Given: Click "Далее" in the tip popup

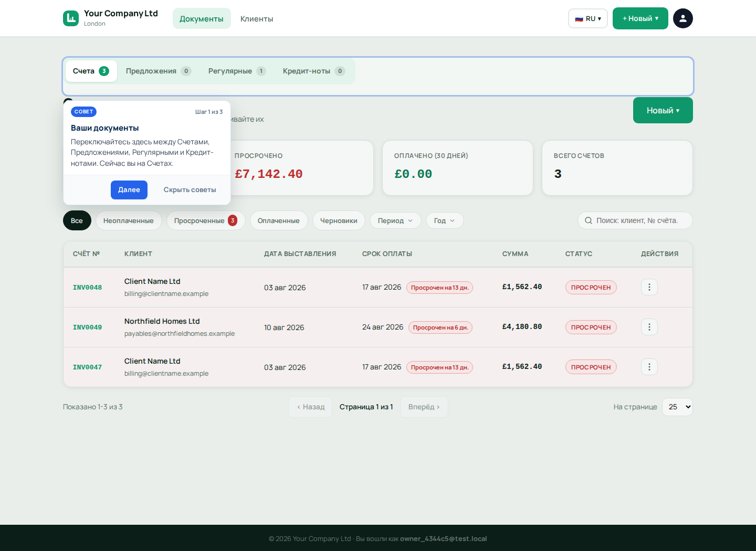Looking at the screenshot, I should tap(129, 190).
